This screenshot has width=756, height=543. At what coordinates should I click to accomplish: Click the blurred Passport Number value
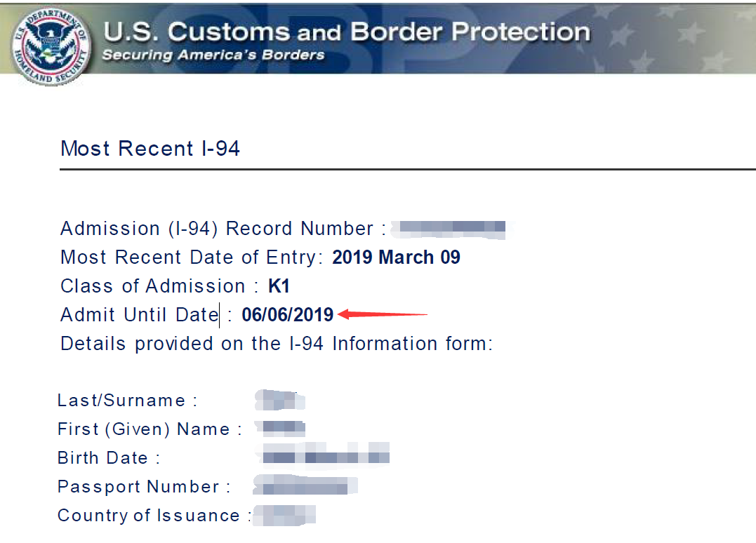coord(305,485)
